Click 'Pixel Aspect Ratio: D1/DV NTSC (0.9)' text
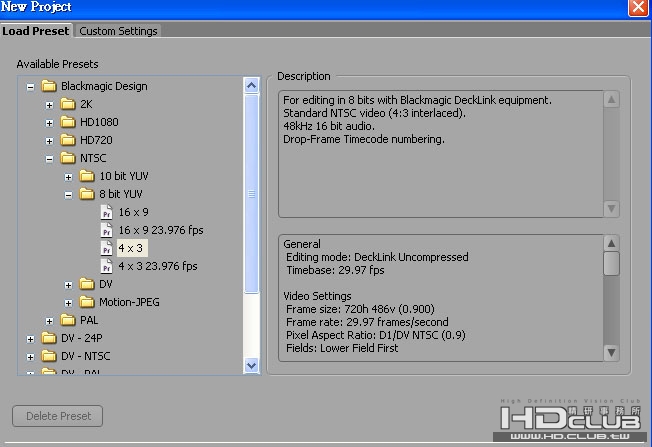Viewport: 652px width, 447px height. tap(376, 335)
